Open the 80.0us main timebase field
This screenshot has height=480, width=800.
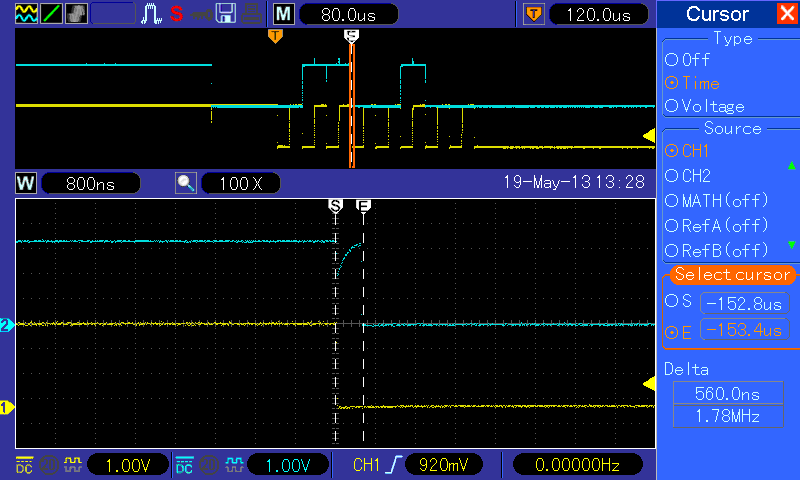coord(348,14)
